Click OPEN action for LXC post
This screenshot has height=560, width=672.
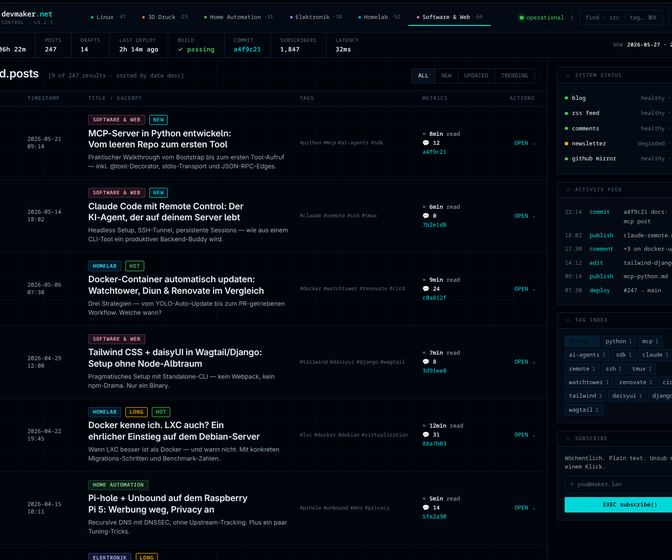[524, 434]
